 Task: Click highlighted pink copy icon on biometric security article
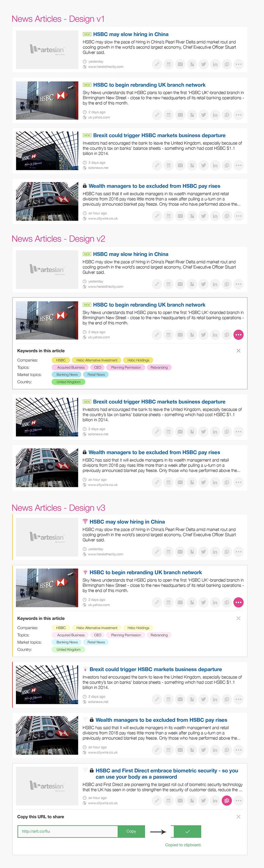pos(227,800)
